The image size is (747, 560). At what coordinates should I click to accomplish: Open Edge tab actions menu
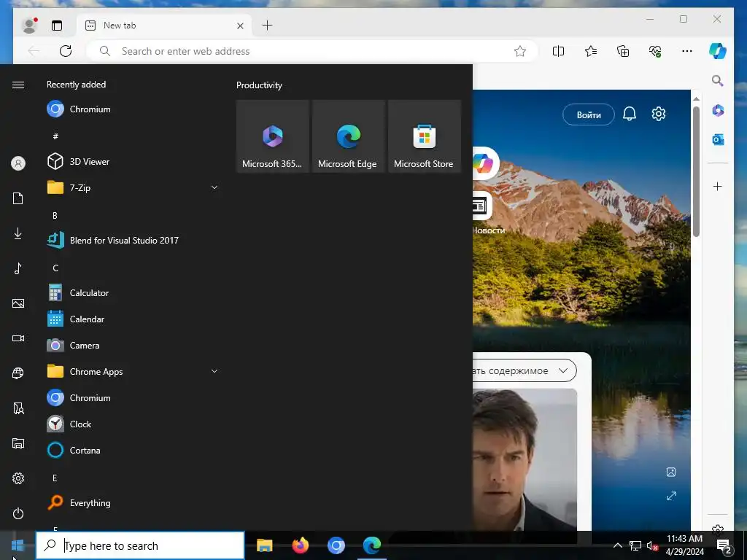(57, 26)
